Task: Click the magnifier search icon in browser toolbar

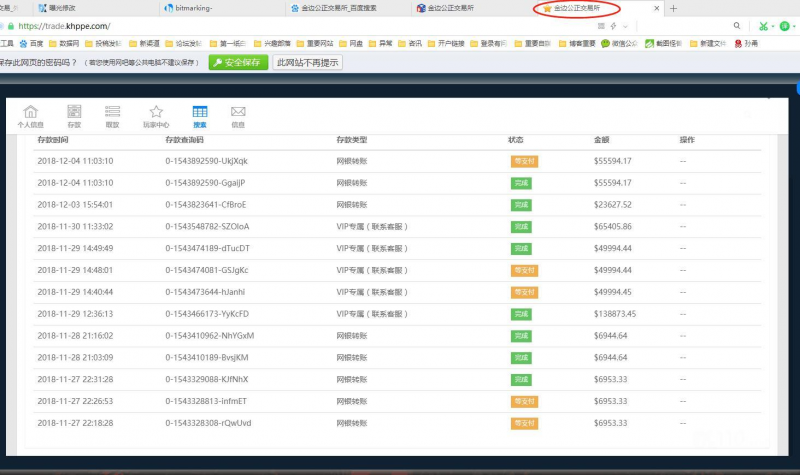Action: click(x=737, y=26)
